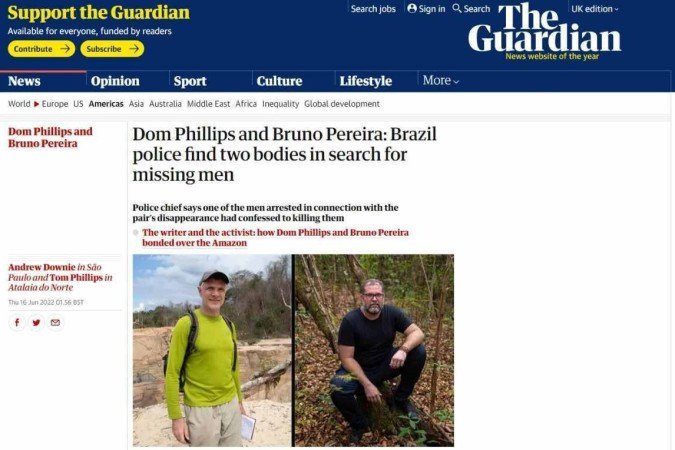Click the Search magnifier icon
This screenshot has height=450, width=675.
click(x=457, y=9)
